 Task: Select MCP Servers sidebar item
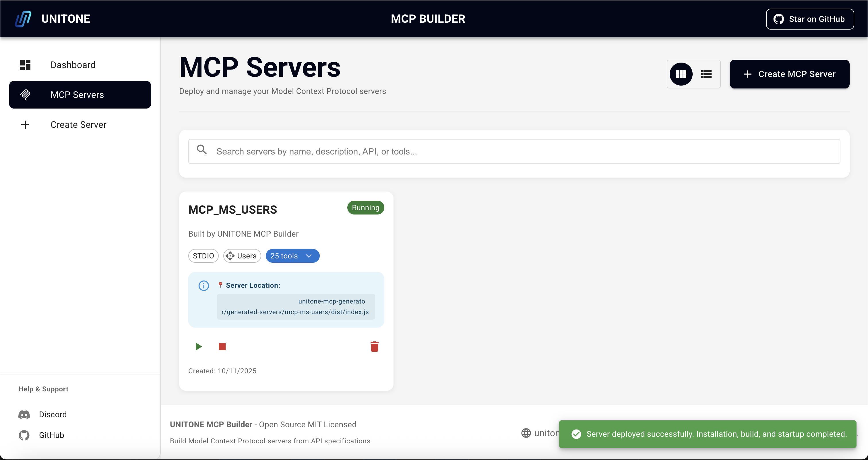pos(80,95)
